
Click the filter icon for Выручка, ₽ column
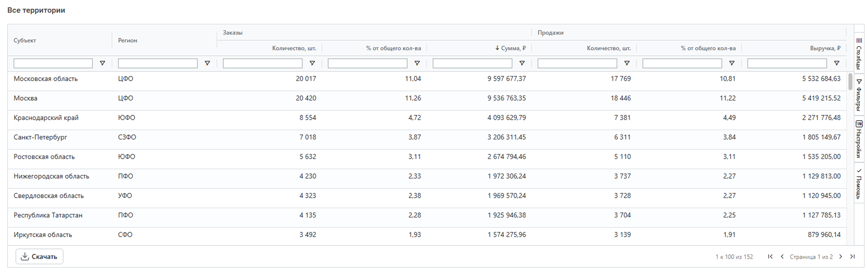(837, 63)
